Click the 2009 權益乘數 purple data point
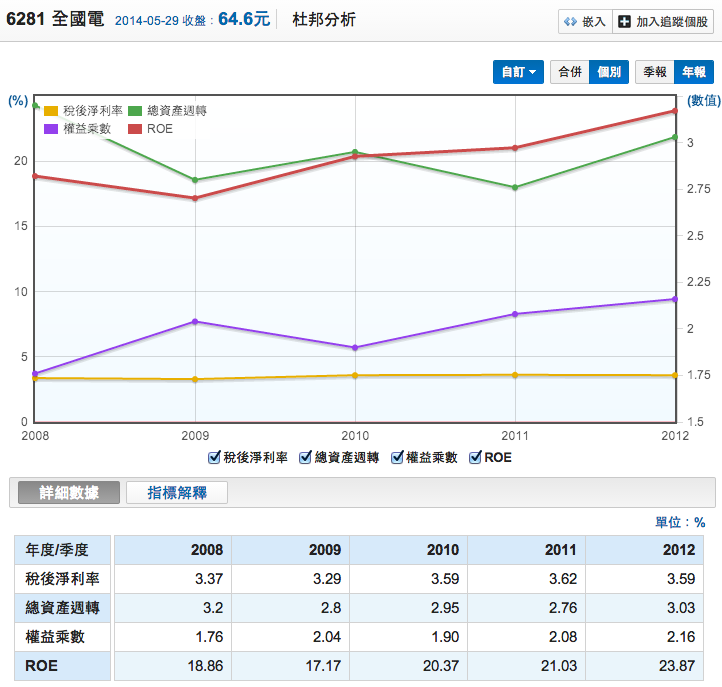 click(195, 322)
